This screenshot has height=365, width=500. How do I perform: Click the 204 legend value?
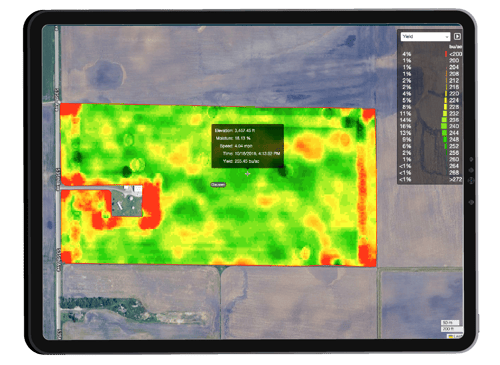454,67
